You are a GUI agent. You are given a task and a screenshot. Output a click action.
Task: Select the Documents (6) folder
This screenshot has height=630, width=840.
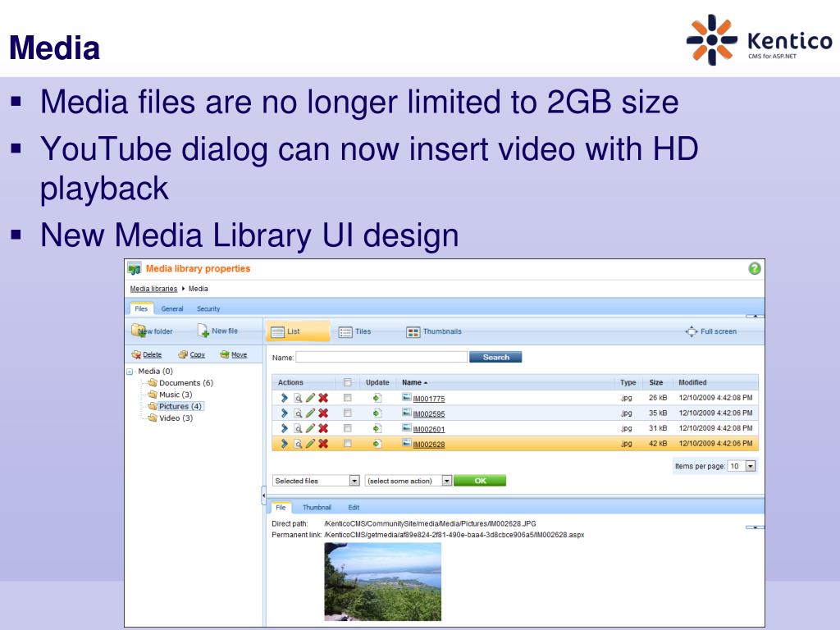click(x=186, y=383)
